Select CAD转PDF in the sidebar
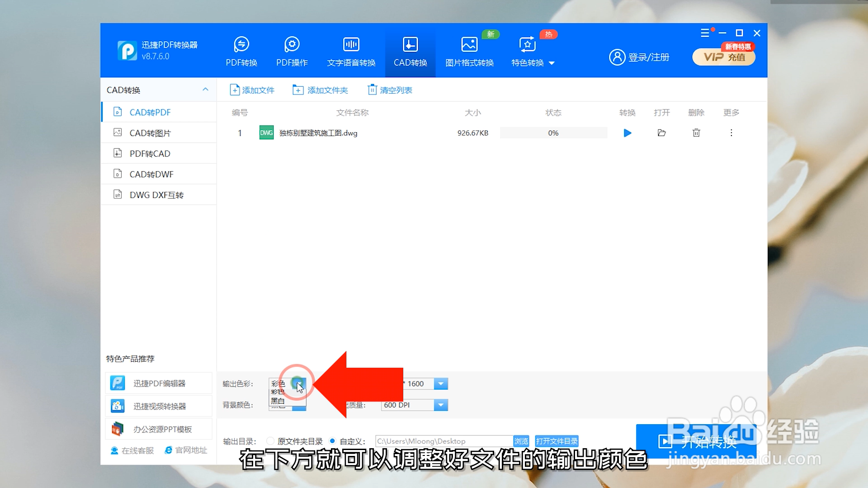Image resolution: width=868 pixels, height=488 pixels. point(159,112)
